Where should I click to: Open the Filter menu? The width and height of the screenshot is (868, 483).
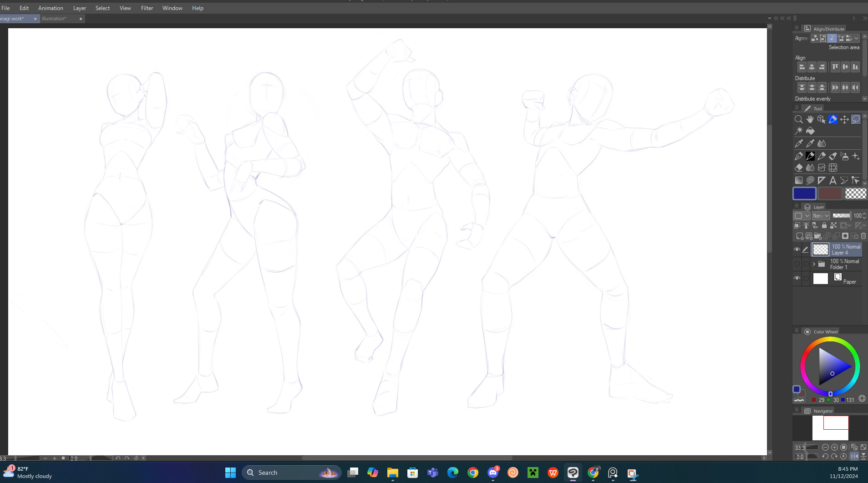(x=147, y=8)
